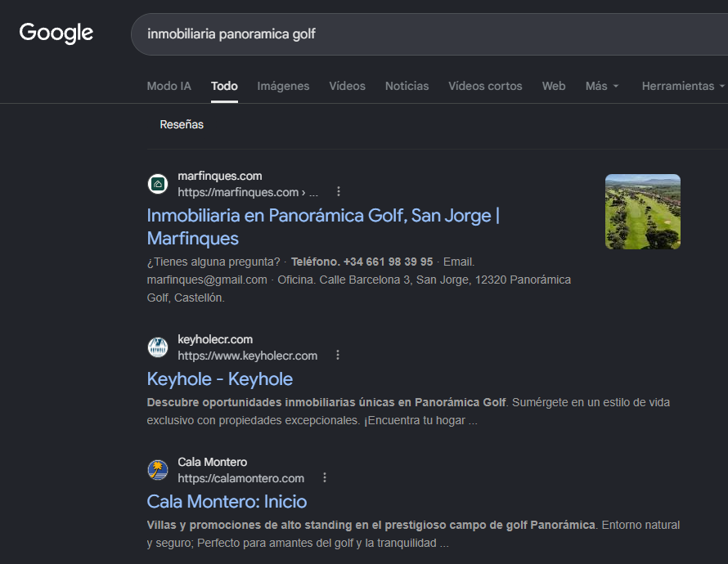Open the Herramientas dropdown

(x=683, y=87)
